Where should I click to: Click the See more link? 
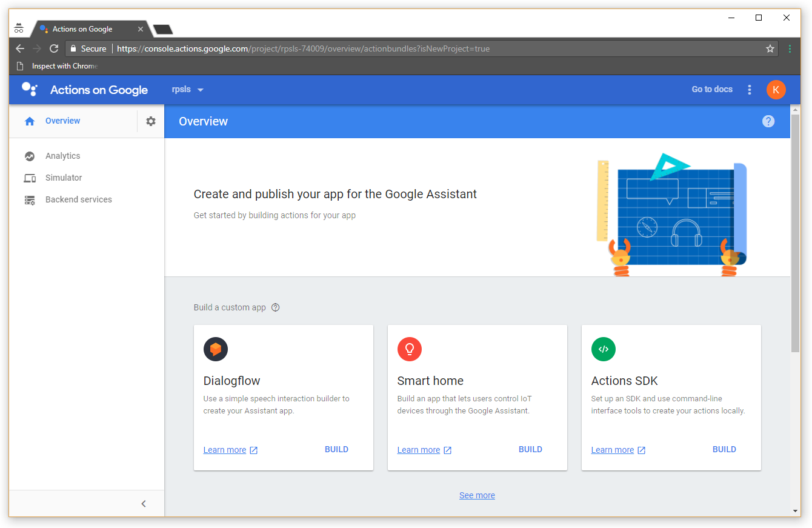(x=477, y=495)
